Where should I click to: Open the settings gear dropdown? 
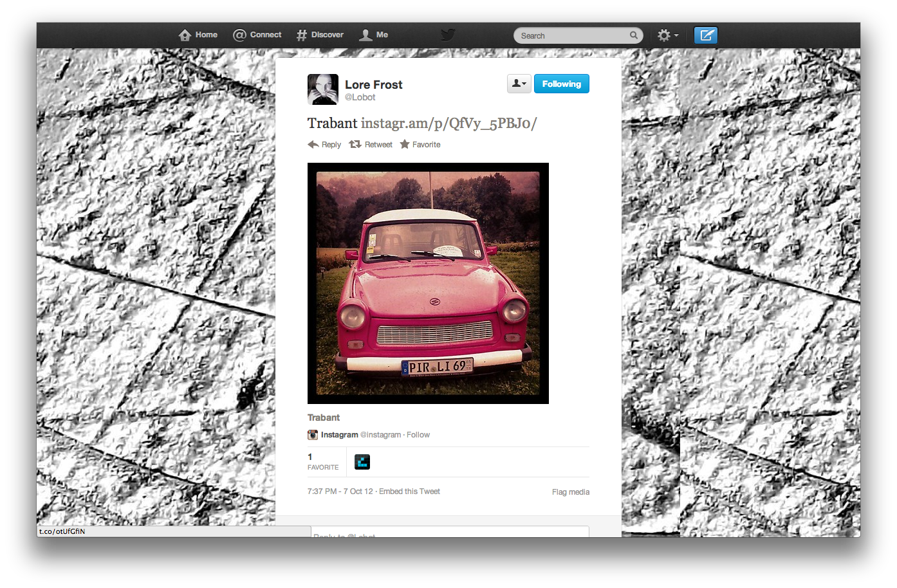(x=667, y=35)
